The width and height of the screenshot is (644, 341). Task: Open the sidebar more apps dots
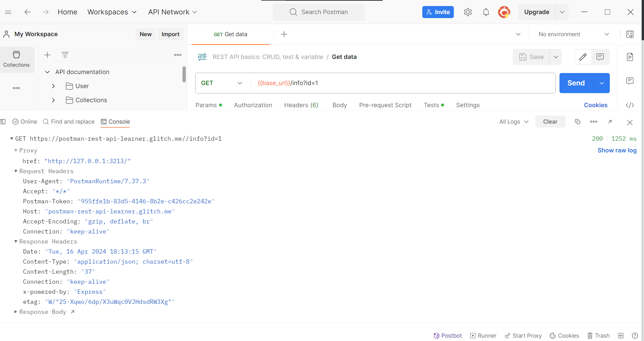[x=16, y=88]
